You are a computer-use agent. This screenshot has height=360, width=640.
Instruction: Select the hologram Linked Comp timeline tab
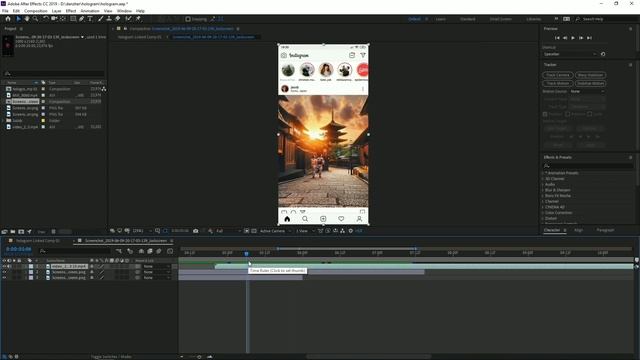[38, 241]
